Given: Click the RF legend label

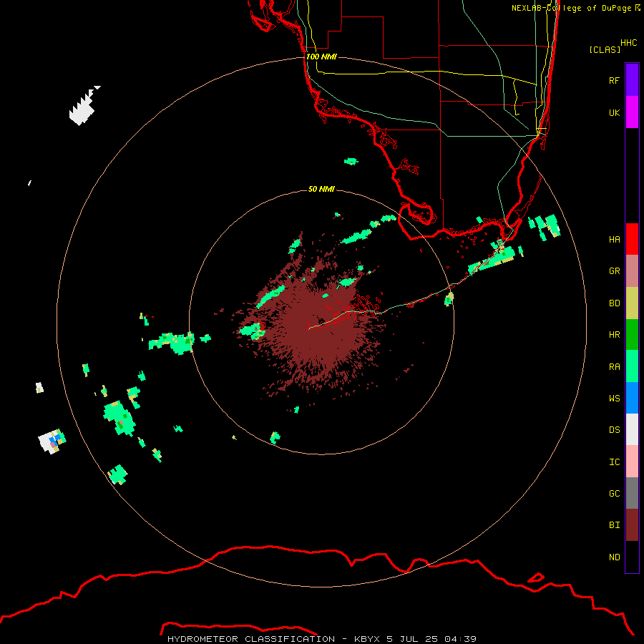Looking at the screenshot, I should (x=614, y=80).
